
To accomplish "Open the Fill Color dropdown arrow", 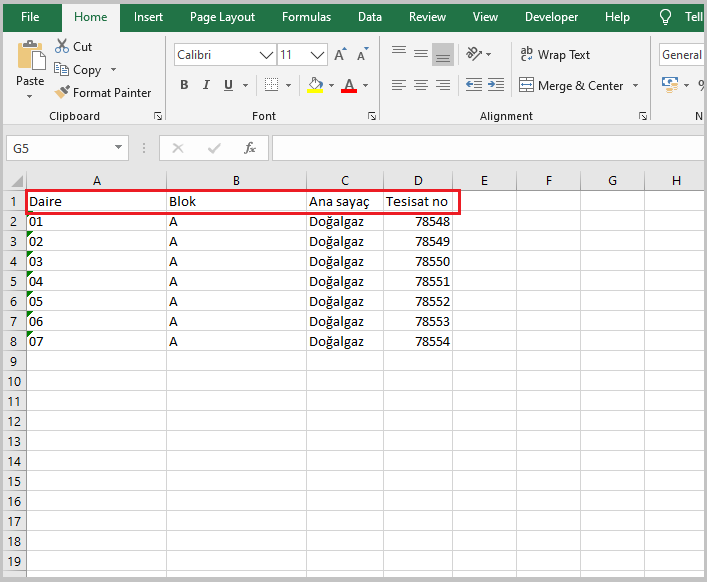I will (x=331, y=85).
